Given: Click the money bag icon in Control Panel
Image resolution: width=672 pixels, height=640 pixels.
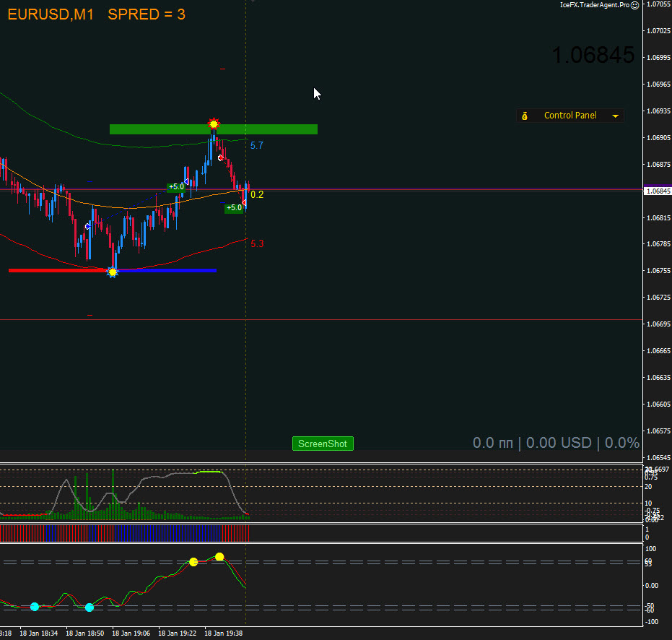Looking at the screenshot, I should [x=525, y=116].
